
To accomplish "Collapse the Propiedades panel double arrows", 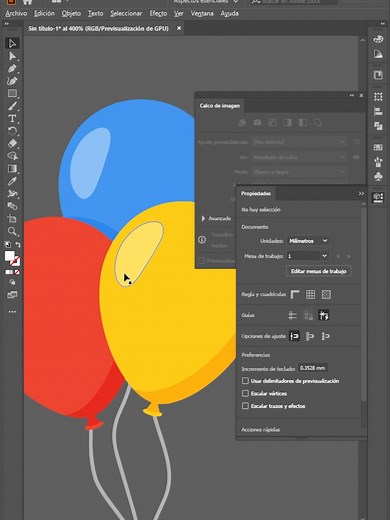I will click(x=361, y=194).
